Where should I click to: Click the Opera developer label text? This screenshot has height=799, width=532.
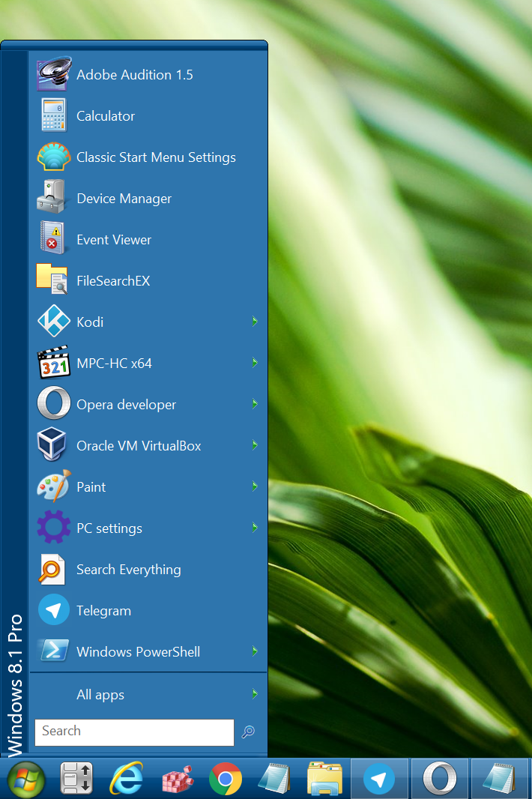pyautogui.click(x=126, y=405)
